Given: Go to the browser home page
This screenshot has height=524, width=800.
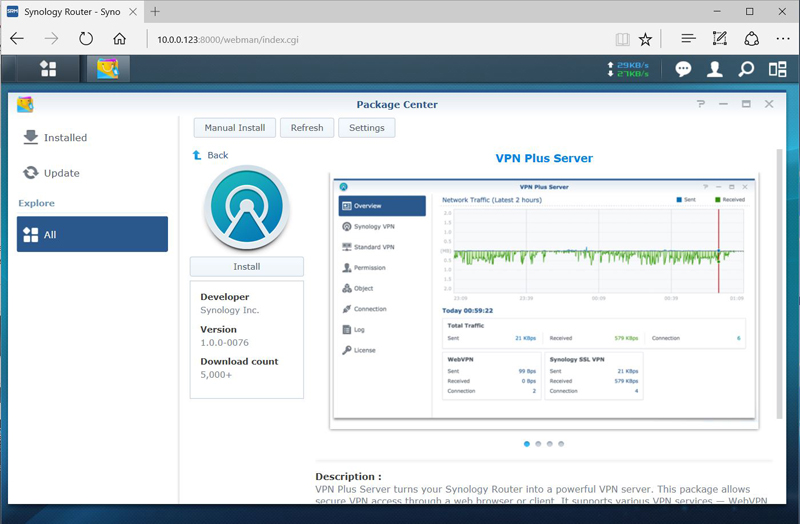Looking at the screenshot, I should click(x=120, y=39).
